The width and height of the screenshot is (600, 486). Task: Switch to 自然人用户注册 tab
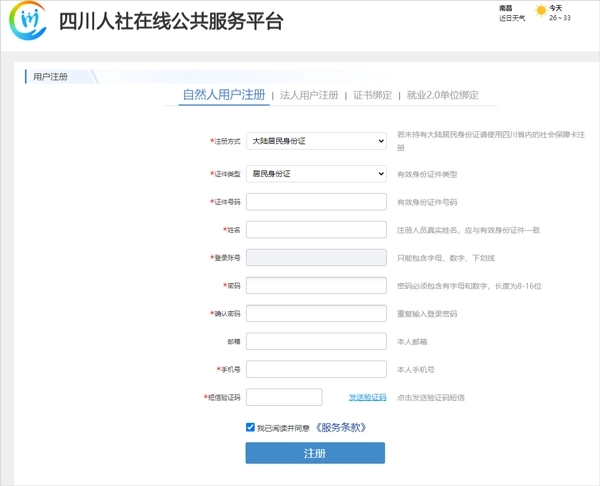pos(224,96)
